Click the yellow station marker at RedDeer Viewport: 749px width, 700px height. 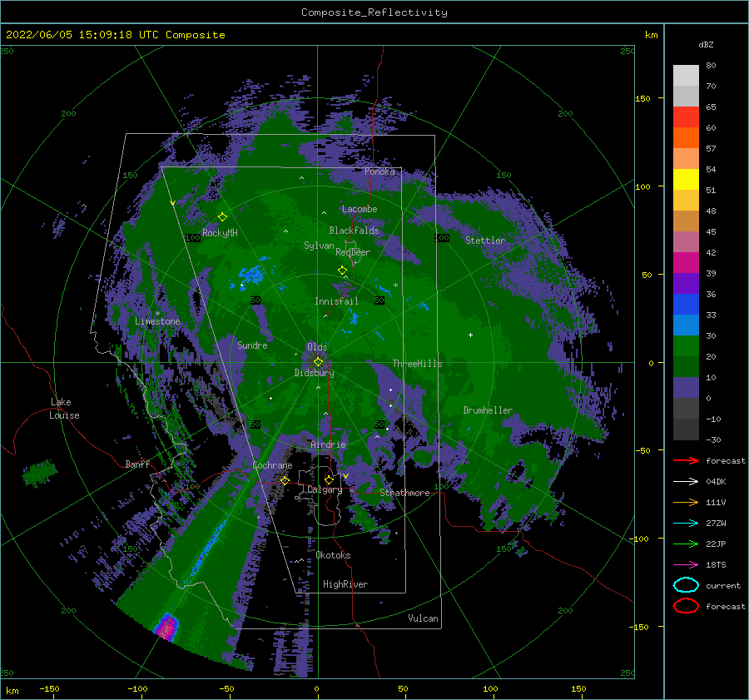pyautogui.click(x=342, y=271)
